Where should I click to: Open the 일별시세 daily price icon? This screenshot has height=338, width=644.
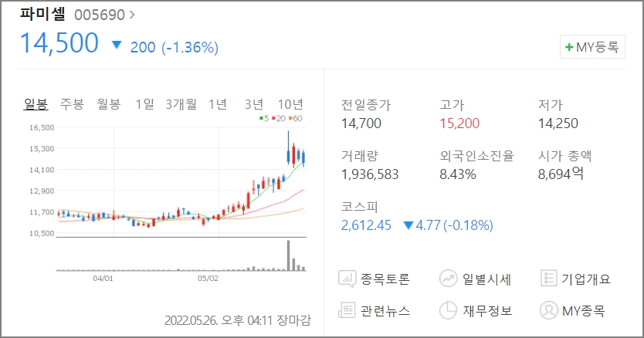pyautogui.click(x=448, y=279)
